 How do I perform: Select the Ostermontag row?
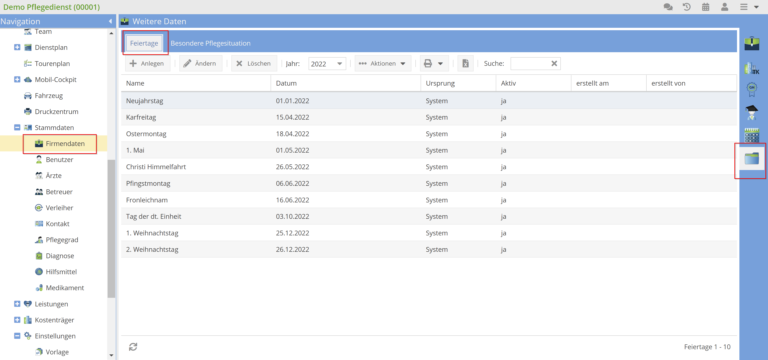pyautogui.click(x=429, y=134)
